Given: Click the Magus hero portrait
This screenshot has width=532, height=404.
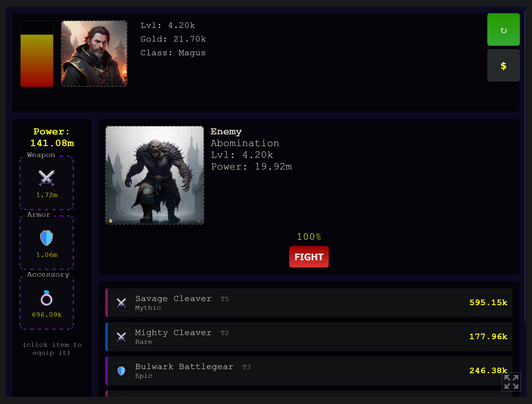Looking at the screenshot, I should pos(94,53).
